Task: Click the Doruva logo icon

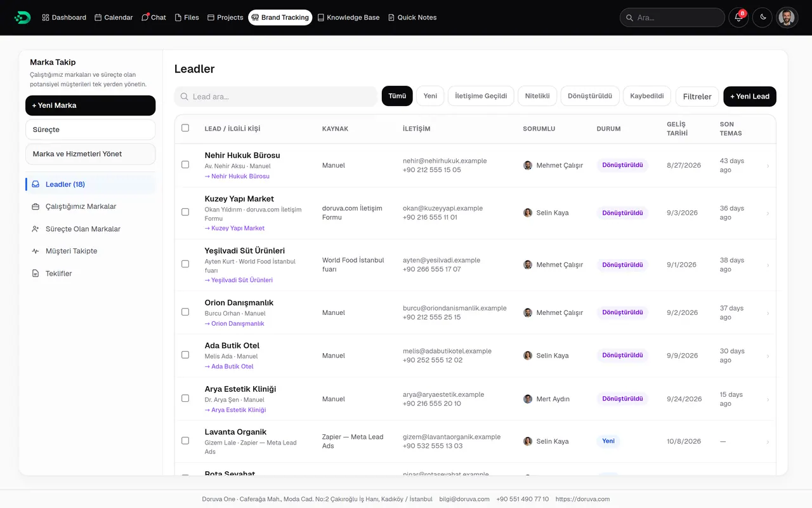Action: (x=22, y=17)
